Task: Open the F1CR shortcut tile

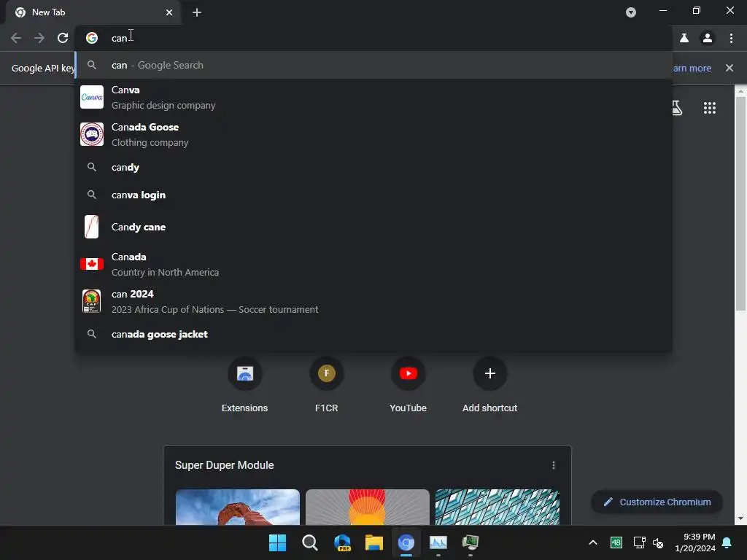Action: (326, 385)
